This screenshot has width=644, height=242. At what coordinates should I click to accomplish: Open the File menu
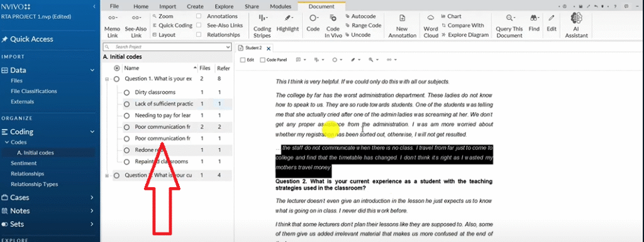point(114,6)
